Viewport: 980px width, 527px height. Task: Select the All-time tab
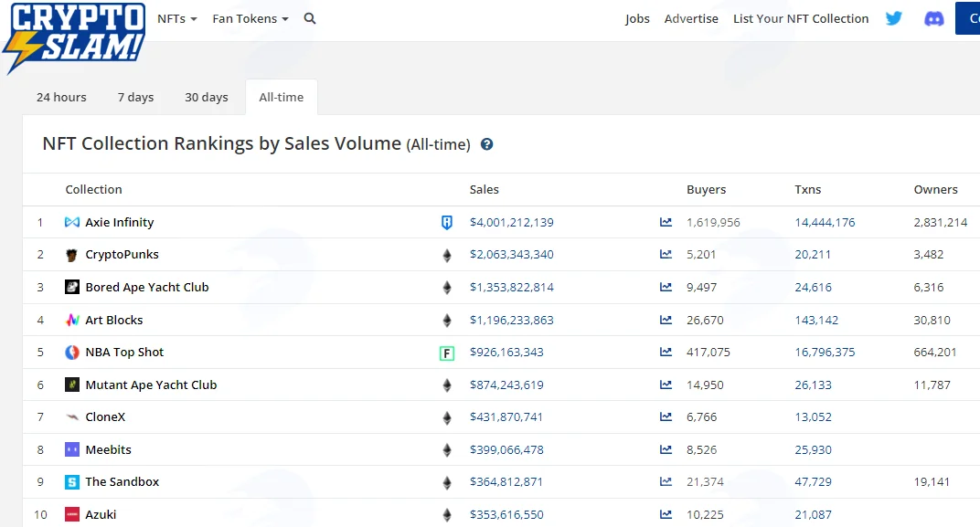(x=282, y=98)
